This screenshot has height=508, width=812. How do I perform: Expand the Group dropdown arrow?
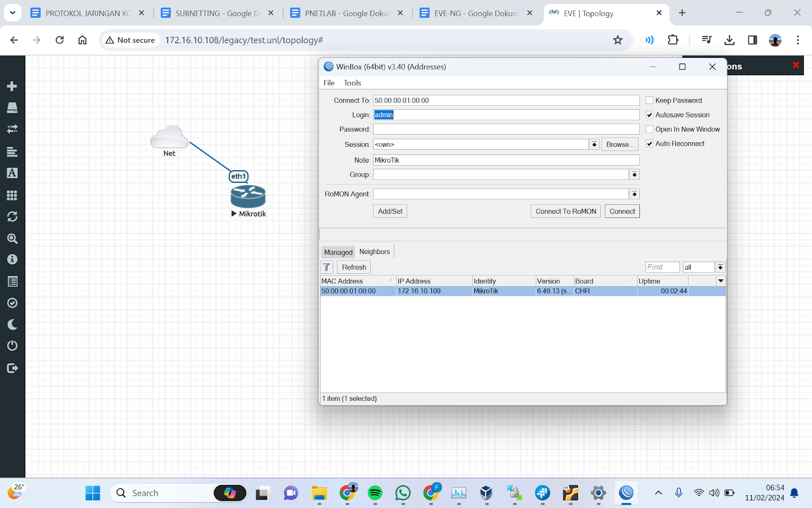click(x=634, y=175)
